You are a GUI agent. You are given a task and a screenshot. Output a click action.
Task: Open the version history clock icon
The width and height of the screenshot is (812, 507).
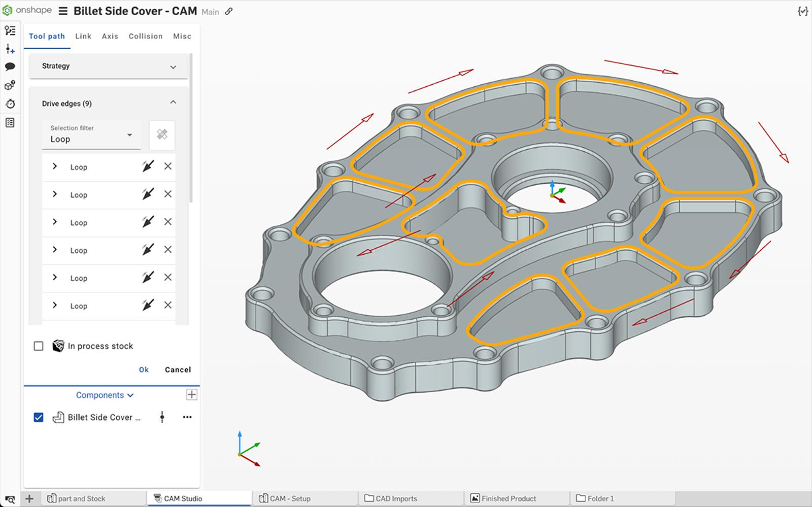(10, 104)
